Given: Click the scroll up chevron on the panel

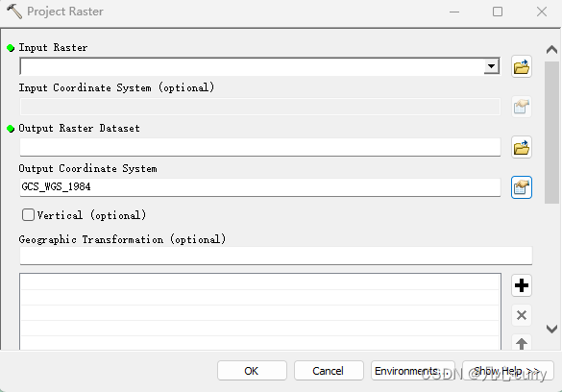Looking at the screenshot, I should (551, 50).
